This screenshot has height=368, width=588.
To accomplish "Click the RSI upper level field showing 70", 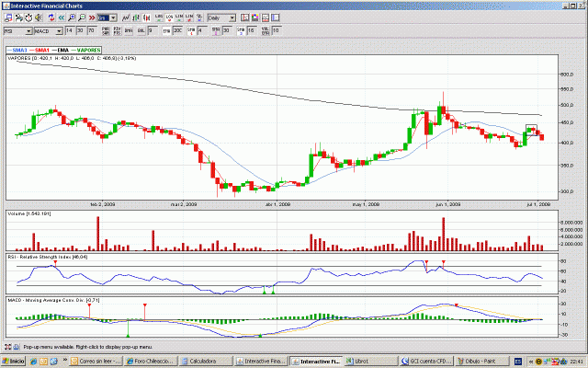I will [92, 30].
